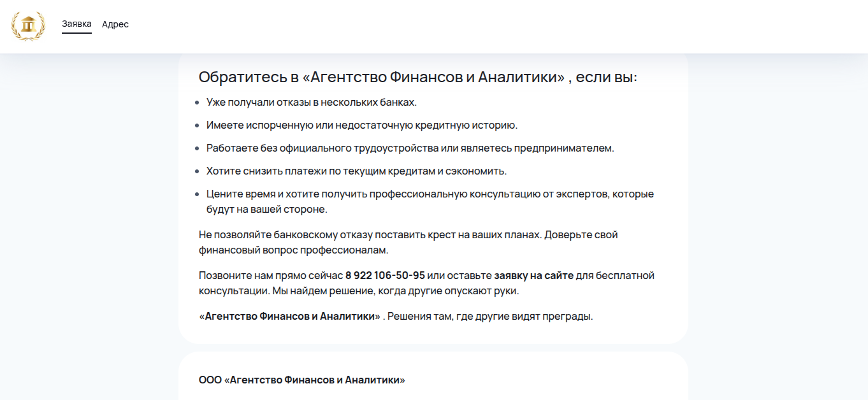Screen dimensions: 868x400
Task: Select bullet 'Хотите снизить платежи по текущим кредитам'
Action: point(356,171)
